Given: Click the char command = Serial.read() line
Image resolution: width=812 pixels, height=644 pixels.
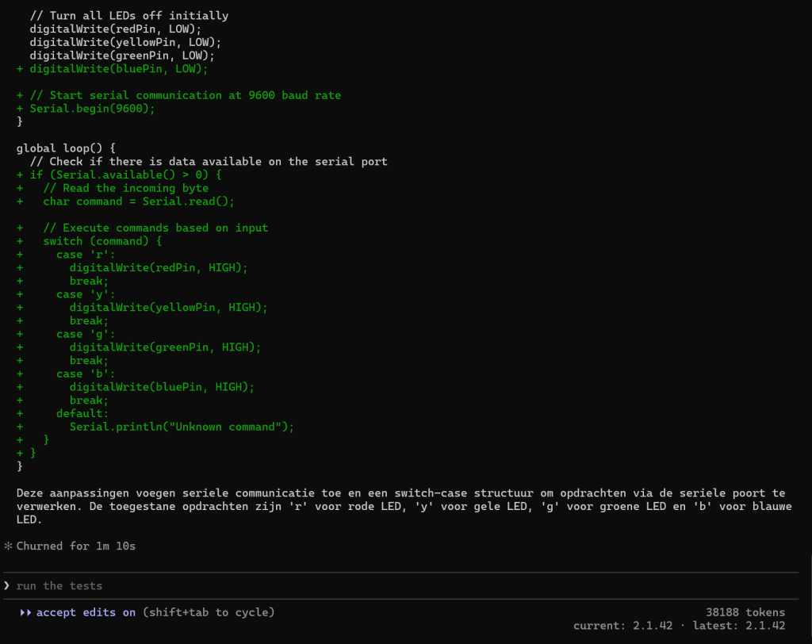Looking at the screenshot, I should tap(139, 201).
